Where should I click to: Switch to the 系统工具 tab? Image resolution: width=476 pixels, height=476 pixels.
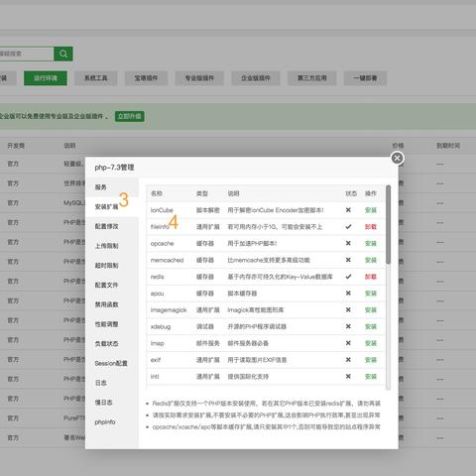pos(96,78)
